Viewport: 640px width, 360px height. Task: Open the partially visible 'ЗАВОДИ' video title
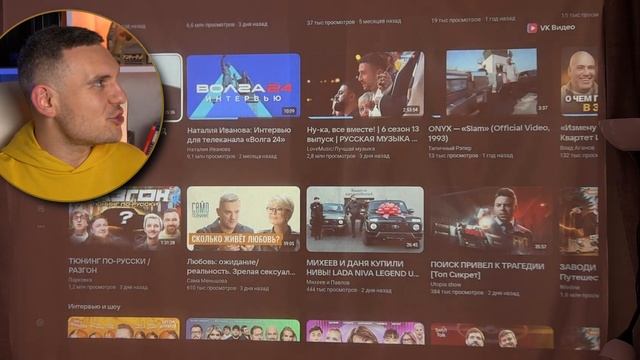(x=578, y=272)
